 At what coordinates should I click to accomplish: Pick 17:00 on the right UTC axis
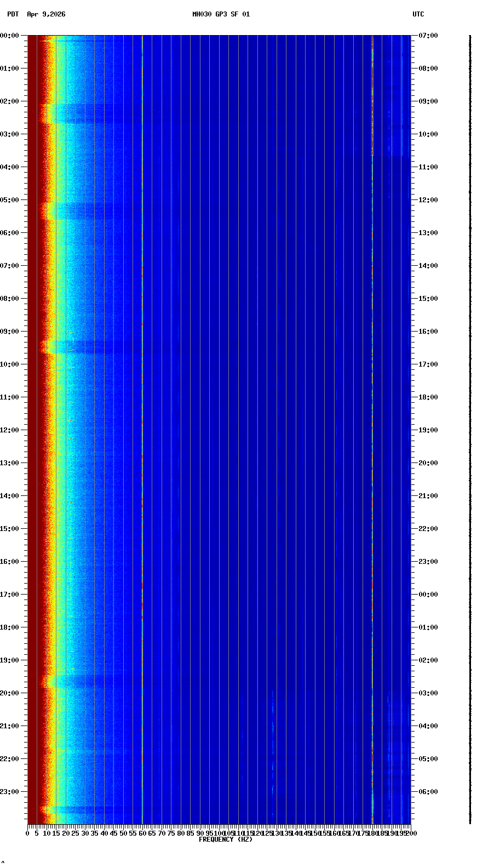coord(428,364)
